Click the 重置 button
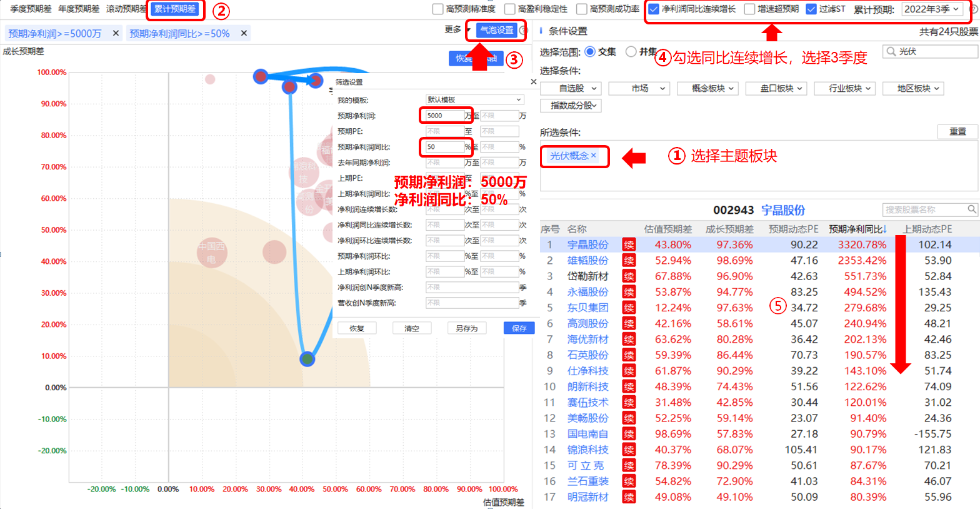The height and width of the screenshot is (509, 980). point(957,131)
